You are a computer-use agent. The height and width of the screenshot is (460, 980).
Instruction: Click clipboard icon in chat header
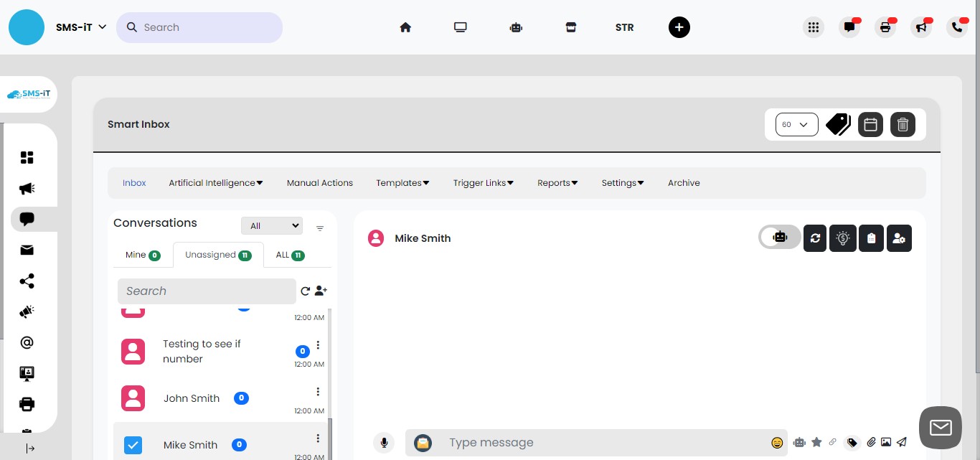(x=871, y=238)
